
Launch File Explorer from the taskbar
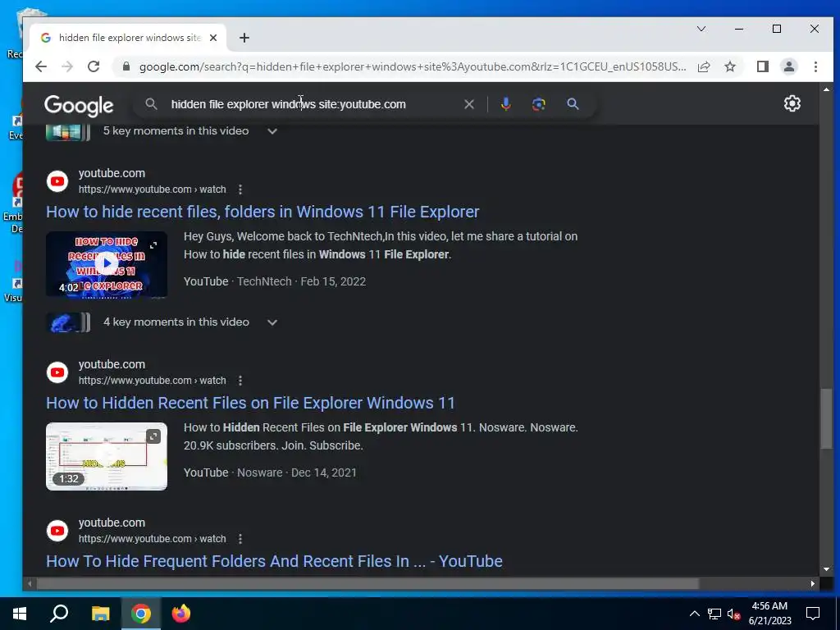[100, 614]
